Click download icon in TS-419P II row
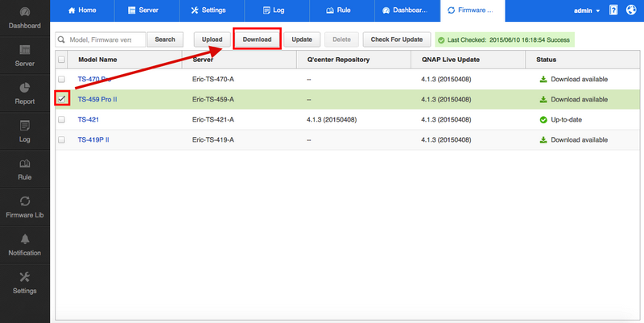 click(543, 139)
